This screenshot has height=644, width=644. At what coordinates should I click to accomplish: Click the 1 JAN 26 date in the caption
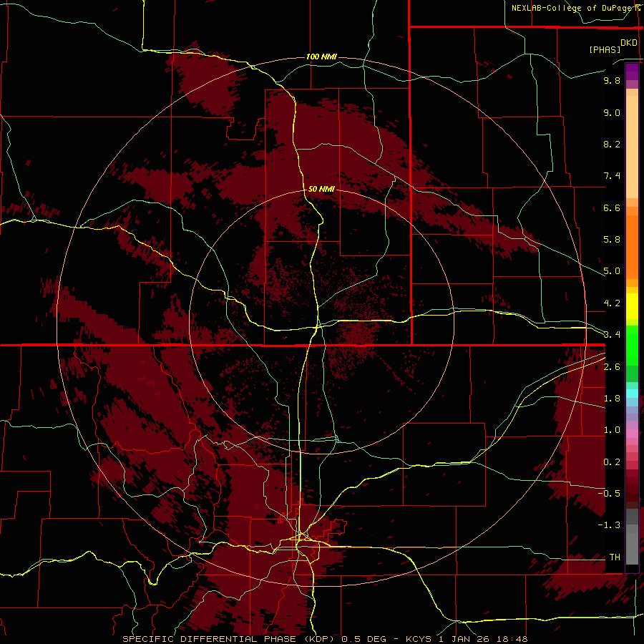point(466,639)
